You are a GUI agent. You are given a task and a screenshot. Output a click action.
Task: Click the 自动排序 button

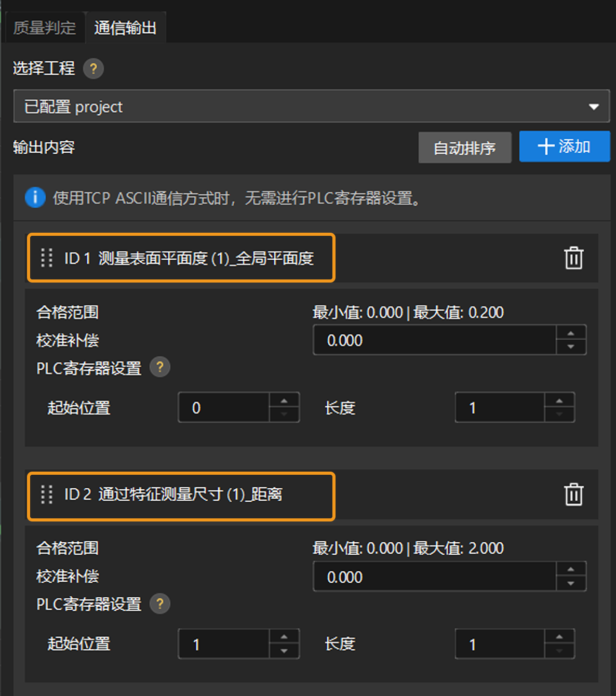(x=465, y=148)
